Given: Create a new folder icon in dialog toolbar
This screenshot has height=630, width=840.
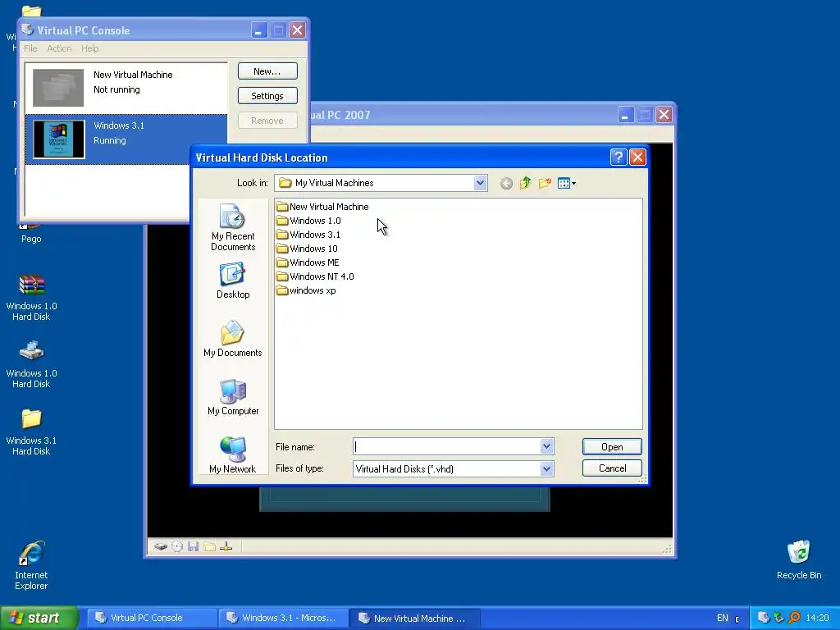Looking at the screenshot, I should pos(545,183).
